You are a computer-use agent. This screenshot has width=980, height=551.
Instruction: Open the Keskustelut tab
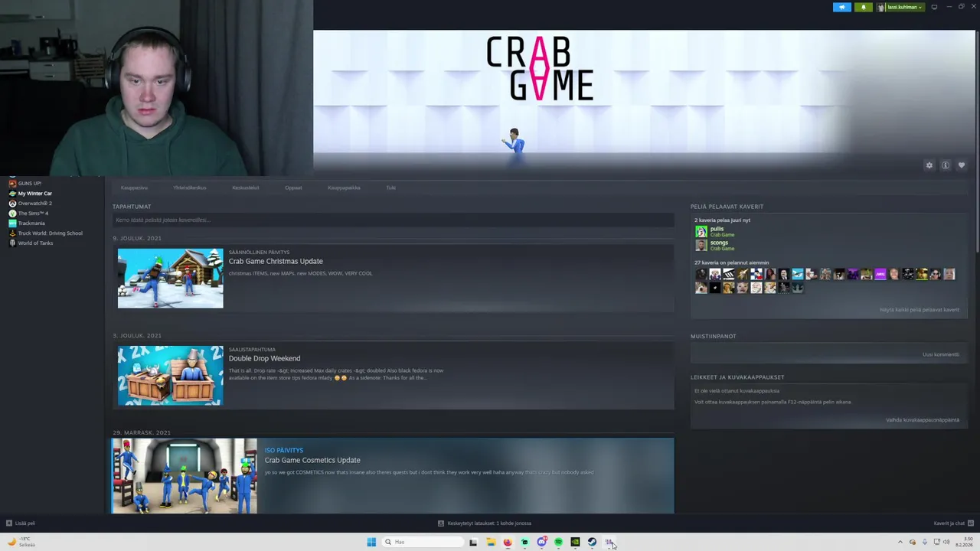click(x=246, y=187)
